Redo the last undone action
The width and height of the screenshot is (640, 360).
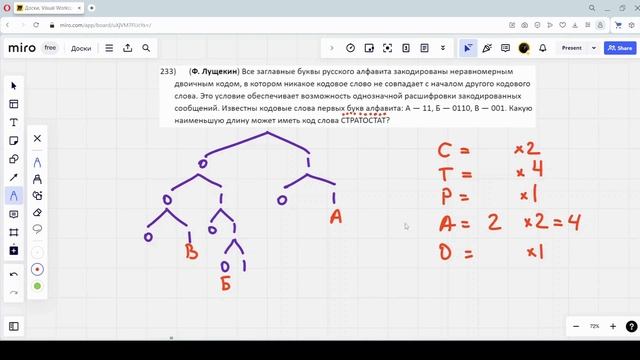[13, 292]
